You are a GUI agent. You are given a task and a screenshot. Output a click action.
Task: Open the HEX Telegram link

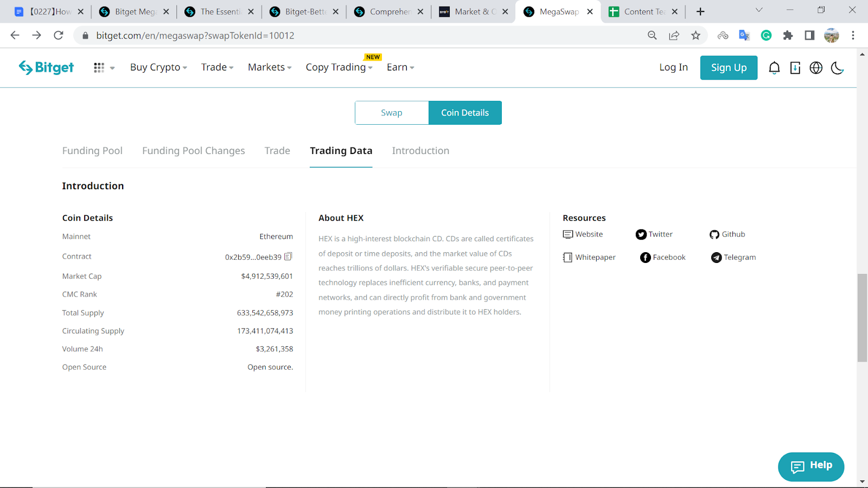coord(733,258)
